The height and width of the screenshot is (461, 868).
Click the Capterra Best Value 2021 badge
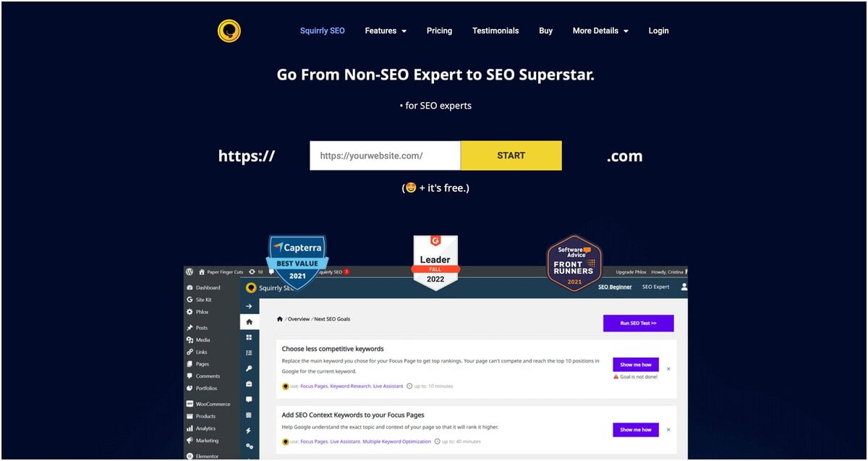(x=297, y=262)
